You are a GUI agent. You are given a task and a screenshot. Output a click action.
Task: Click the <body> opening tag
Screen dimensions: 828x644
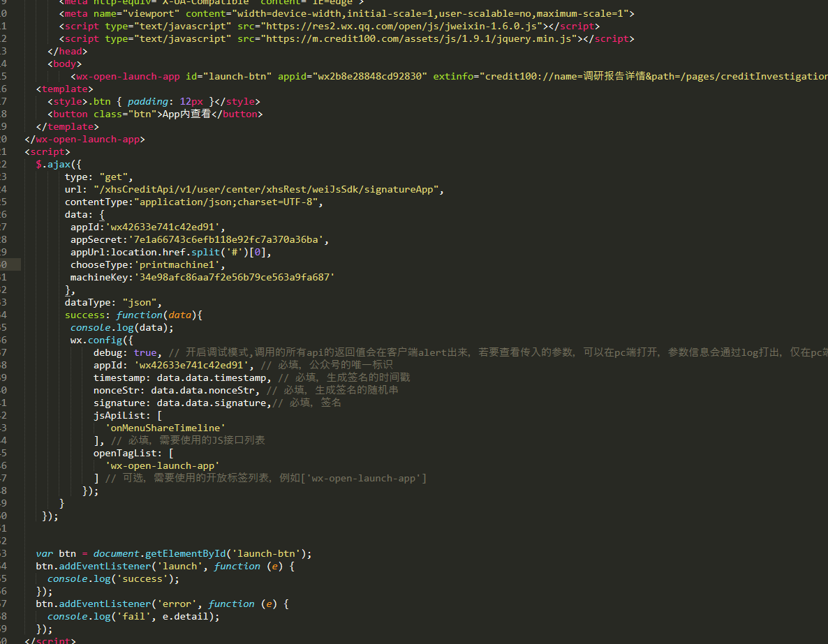point(64,64)
